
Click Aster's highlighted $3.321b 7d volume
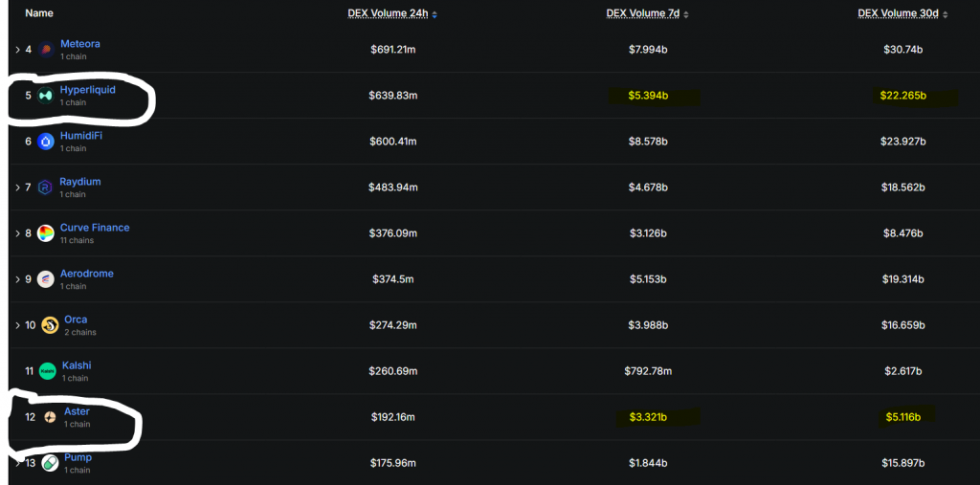click(649, 417)
